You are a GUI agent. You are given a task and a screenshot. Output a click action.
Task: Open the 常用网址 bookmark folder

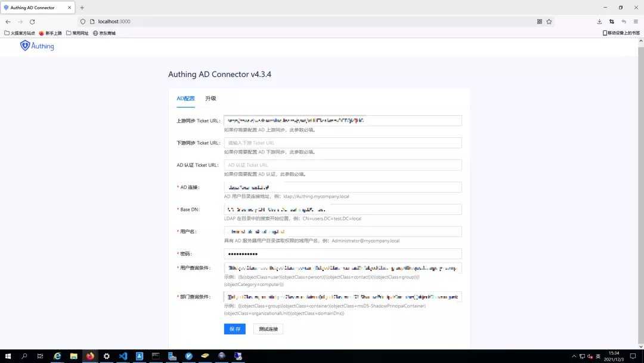tap(77, 33)
